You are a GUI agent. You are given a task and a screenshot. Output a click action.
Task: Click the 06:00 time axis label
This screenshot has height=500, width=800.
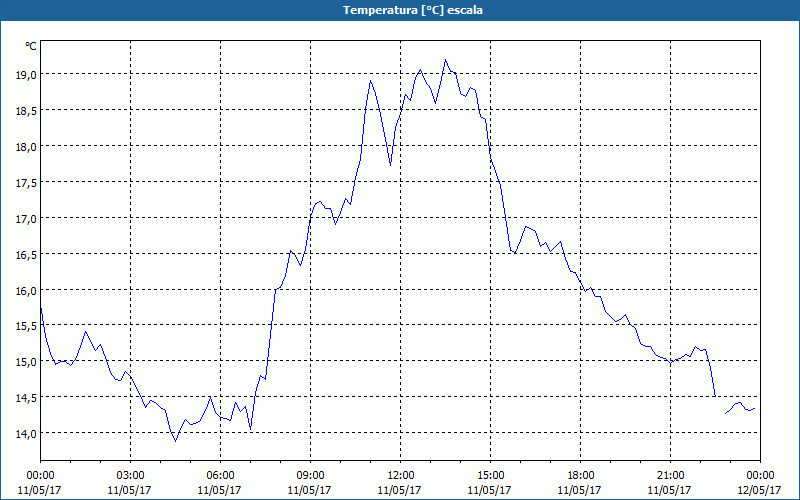[x=220, y=476]
